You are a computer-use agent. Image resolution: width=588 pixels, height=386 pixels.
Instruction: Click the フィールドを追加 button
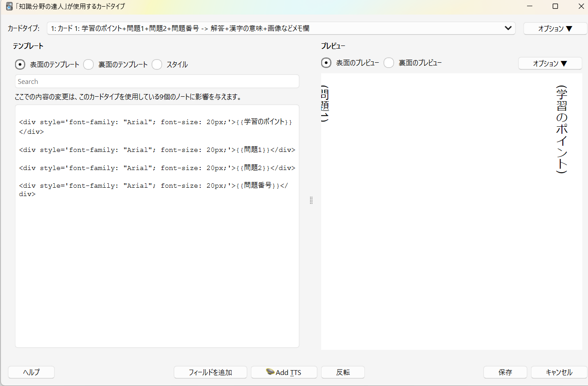210,372
